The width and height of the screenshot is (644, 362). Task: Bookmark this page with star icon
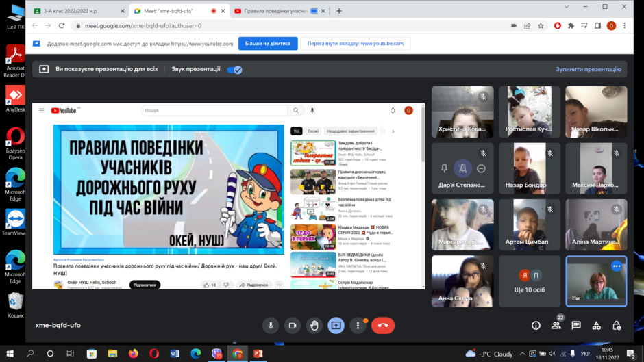(541, 25)
